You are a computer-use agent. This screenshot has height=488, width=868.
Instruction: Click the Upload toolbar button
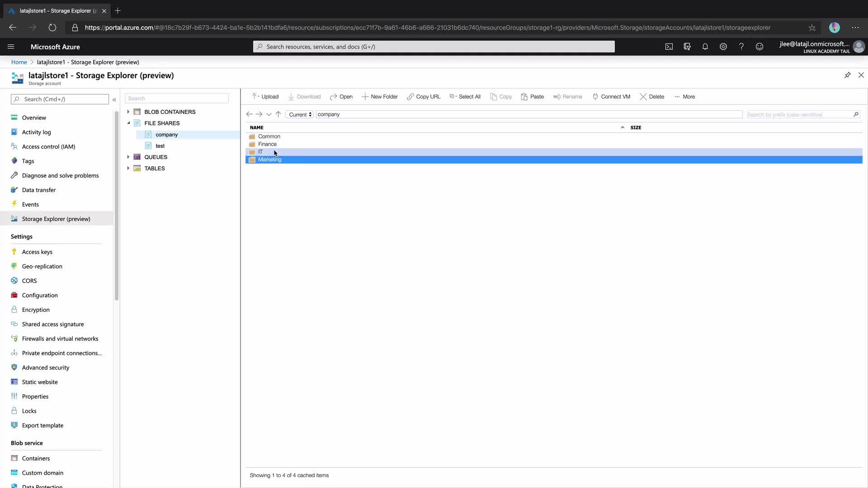pos(265,97)
